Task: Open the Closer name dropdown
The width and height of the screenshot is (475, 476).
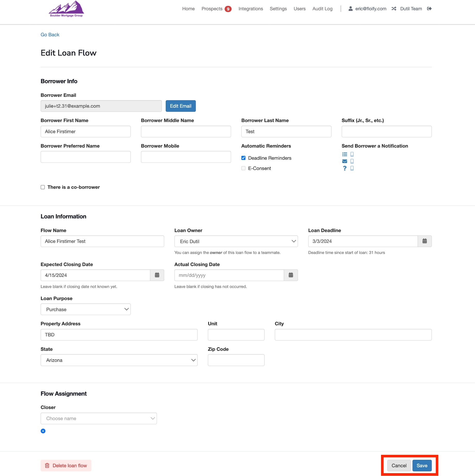Action: (99, 418)
